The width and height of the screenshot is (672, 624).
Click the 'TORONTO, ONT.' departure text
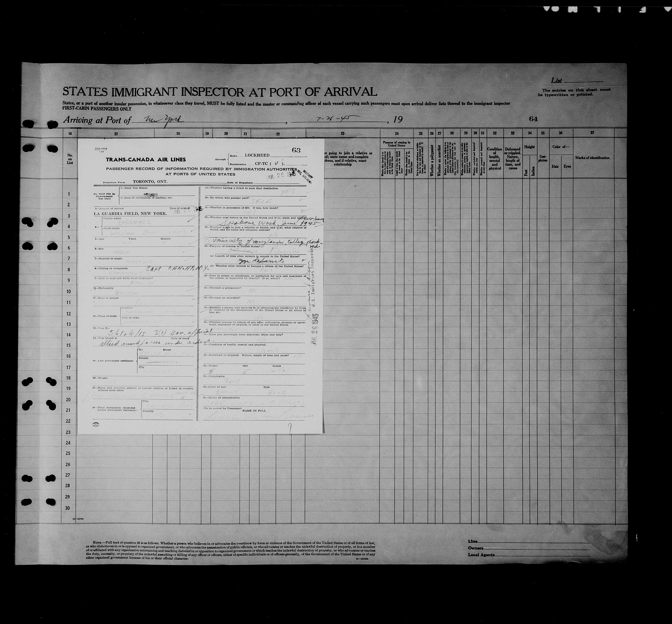click(150, 182)
